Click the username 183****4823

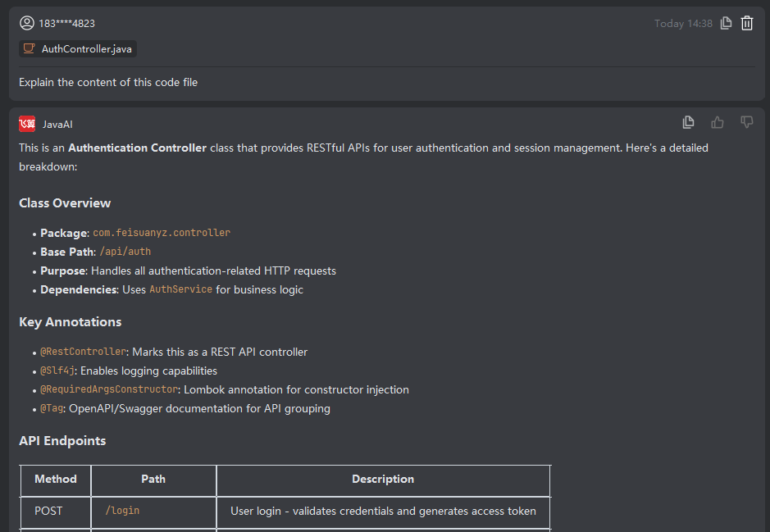66,23
